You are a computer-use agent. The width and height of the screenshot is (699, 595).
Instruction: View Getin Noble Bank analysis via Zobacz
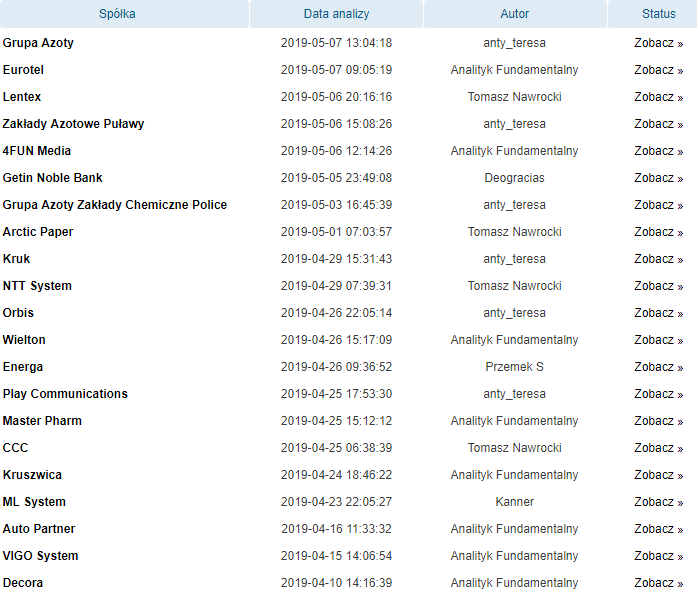[658, 178]
